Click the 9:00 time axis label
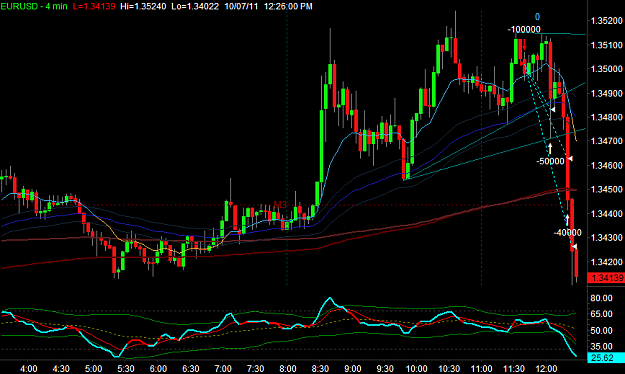 tap(352, 369)
